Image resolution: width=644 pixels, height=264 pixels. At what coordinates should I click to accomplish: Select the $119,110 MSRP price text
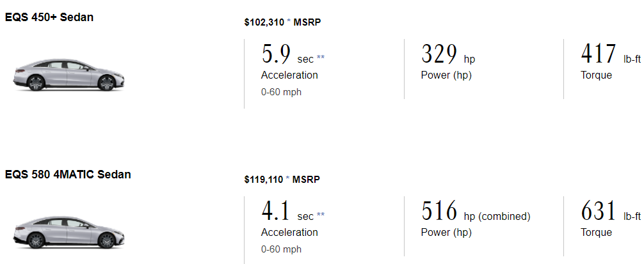[282, 180]
